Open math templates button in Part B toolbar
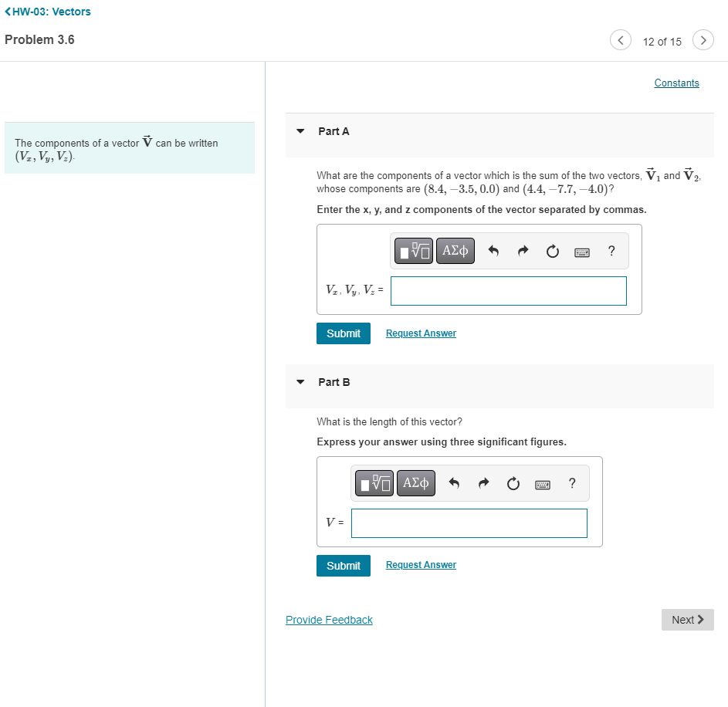 point(374,483)
